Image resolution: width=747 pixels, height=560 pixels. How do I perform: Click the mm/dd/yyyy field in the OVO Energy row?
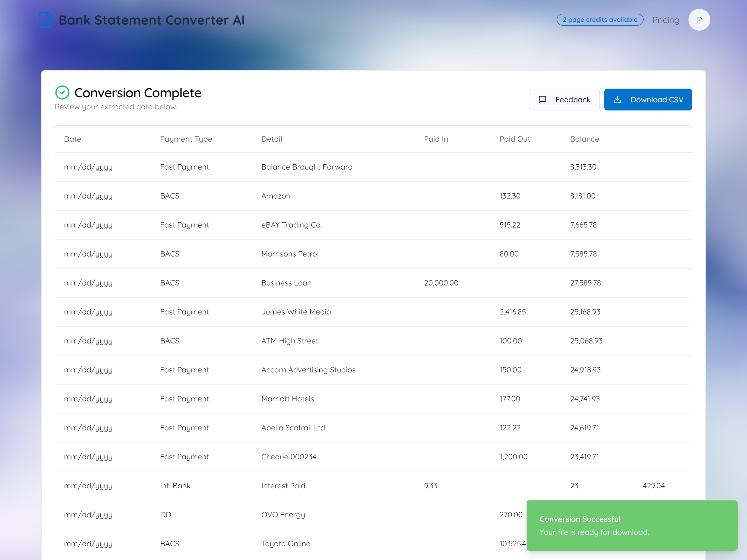tap(88, 514)
